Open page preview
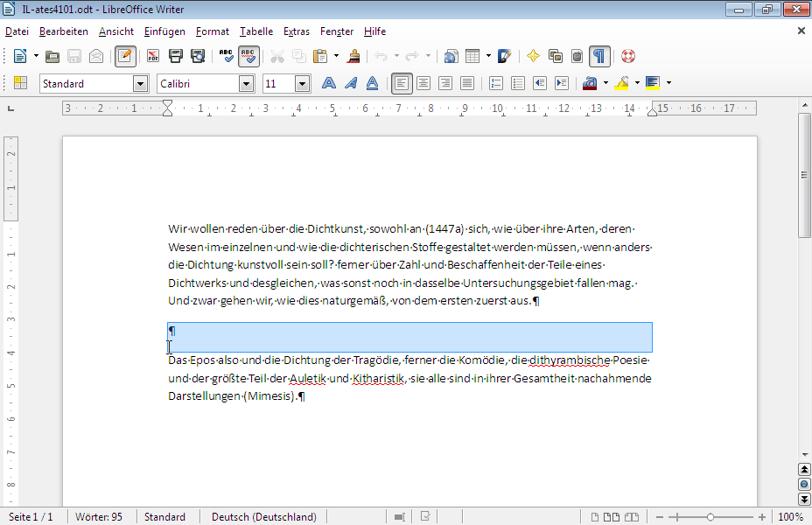This screenshot has width=812, height=525. coord(198,56)
